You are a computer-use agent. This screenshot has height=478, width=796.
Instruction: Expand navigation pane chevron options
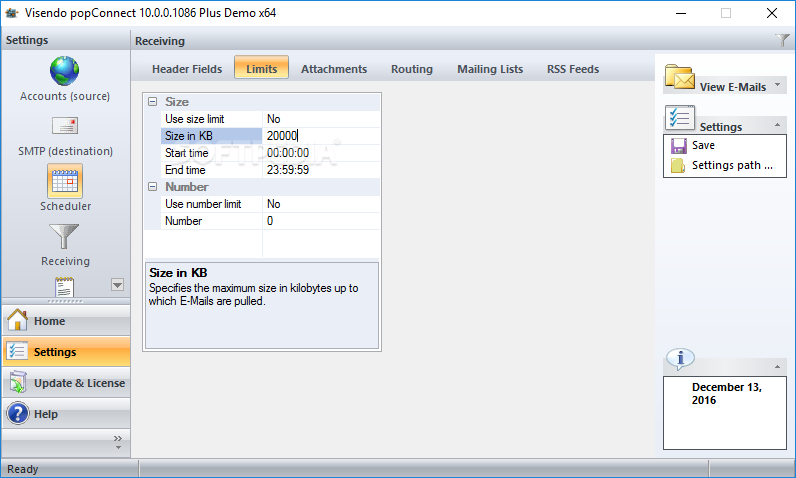pos(118,441)
